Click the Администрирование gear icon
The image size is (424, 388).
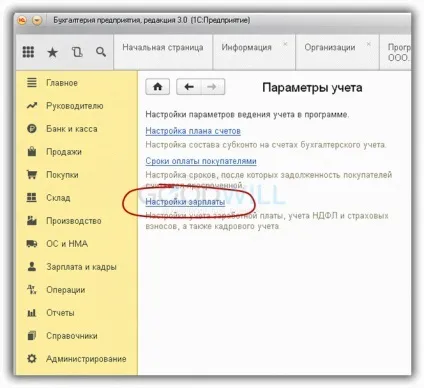pos(32,359)
